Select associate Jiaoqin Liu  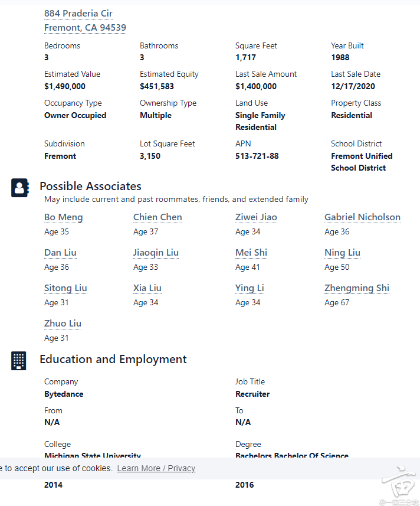[x=156, y=253]
